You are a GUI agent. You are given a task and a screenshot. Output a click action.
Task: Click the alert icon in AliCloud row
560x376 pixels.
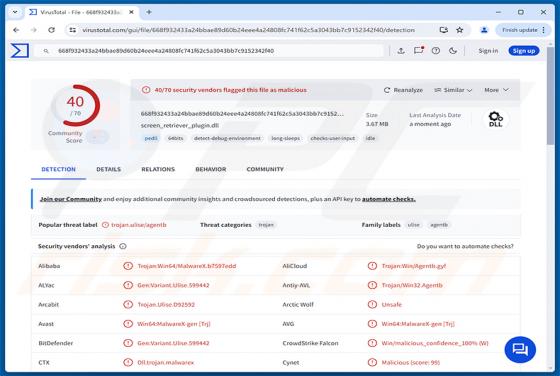372,266
